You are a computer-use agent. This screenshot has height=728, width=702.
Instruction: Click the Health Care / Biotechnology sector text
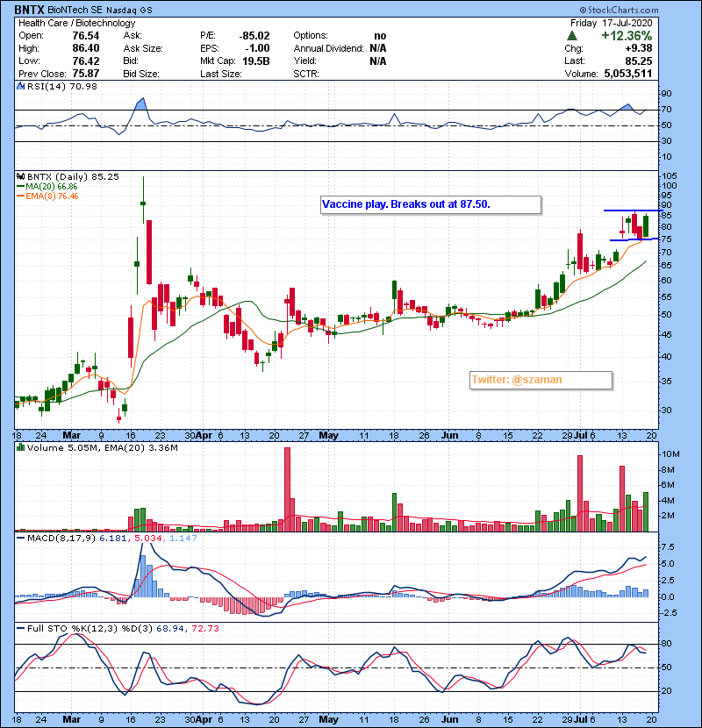click(x=77, y=23)
